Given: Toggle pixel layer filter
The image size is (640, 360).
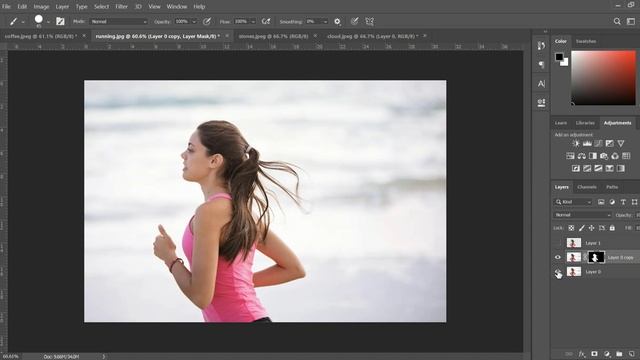Looking at the screenshot, I should point(601,202).
